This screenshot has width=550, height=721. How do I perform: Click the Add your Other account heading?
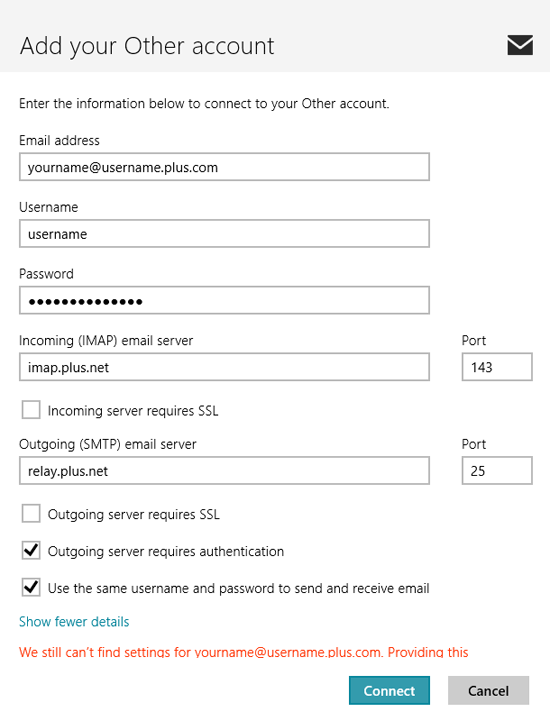click(147, 46)
